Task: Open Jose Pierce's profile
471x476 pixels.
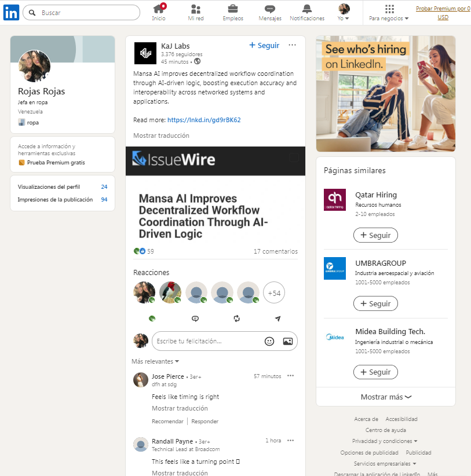Action: (x=167, y=377)
